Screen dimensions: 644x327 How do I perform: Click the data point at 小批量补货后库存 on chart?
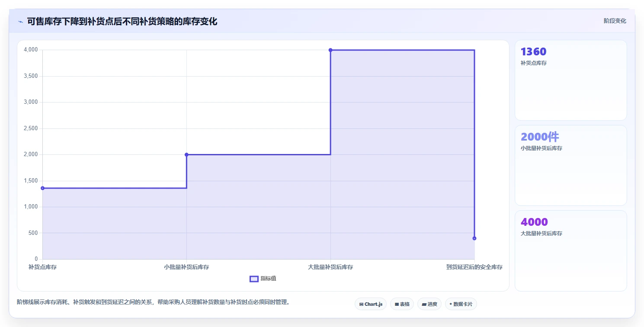(186, 154)
